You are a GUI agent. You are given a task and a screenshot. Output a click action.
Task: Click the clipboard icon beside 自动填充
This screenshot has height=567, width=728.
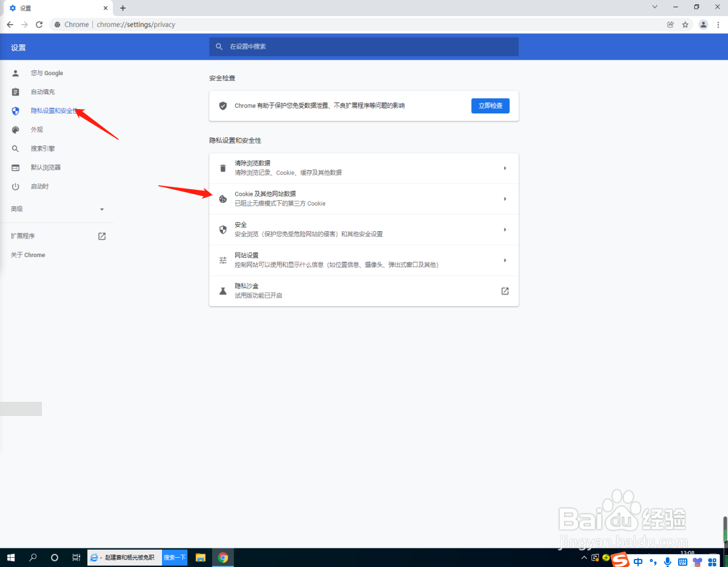[15, 92]
